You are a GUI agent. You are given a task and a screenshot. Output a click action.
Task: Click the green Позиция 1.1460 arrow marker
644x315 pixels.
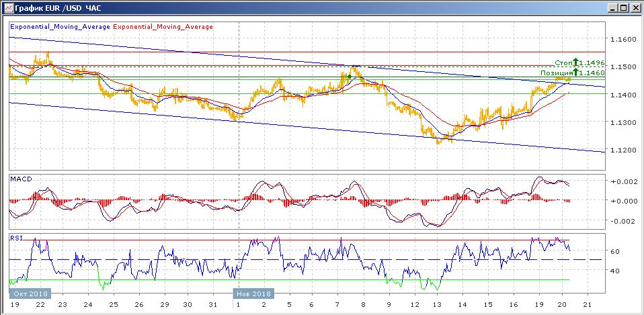[577, 72]
